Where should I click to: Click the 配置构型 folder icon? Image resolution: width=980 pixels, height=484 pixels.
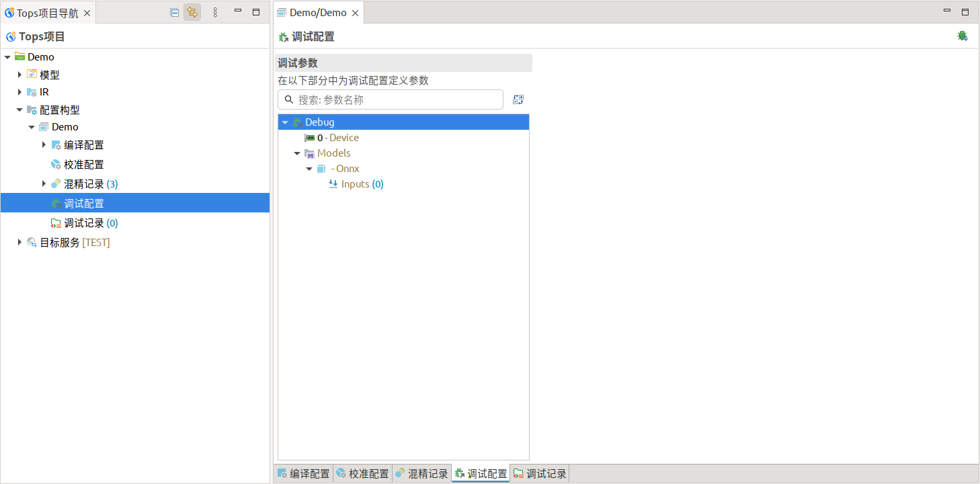coord(32,110)
